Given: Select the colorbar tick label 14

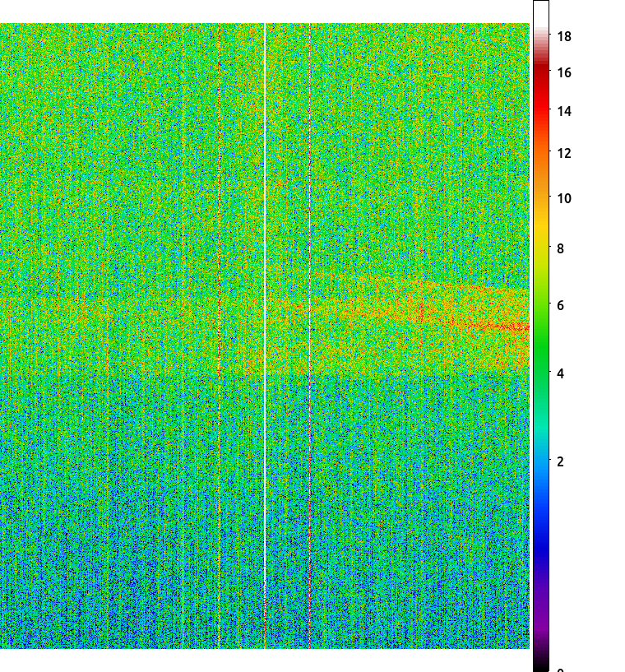Looking at the screenshot, I should click(x=564, y=111).
